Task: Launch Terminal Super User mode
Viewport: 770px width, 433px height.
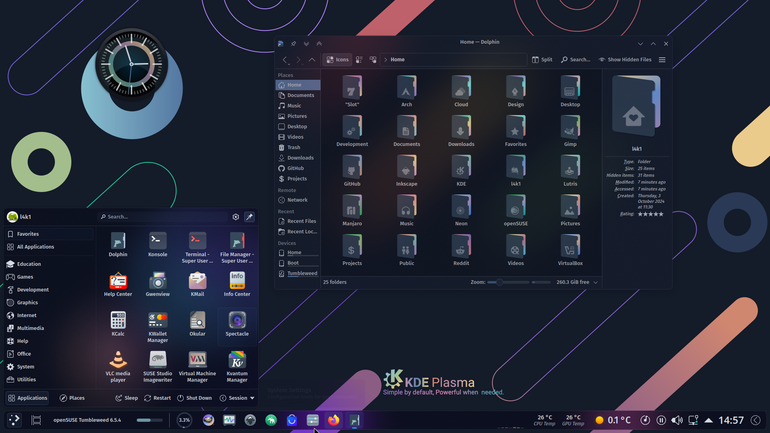Action: point(197,247)
